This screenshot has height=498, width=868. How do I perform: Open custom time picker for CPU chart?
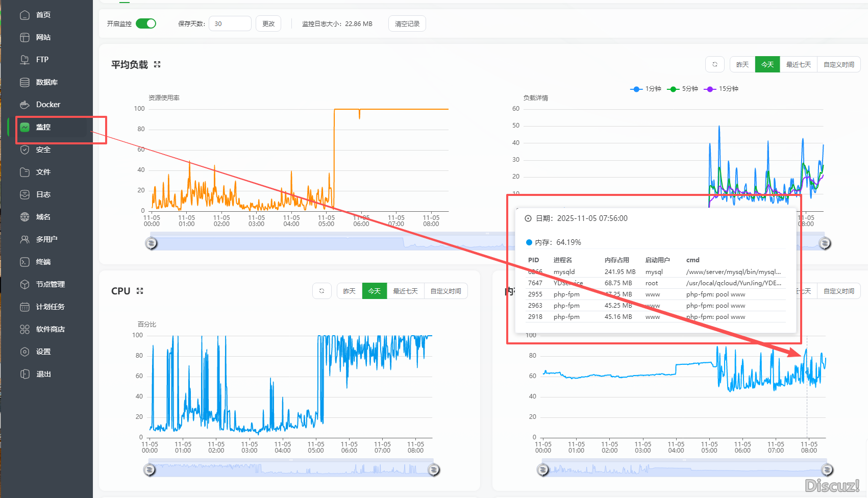coord(445,291)
